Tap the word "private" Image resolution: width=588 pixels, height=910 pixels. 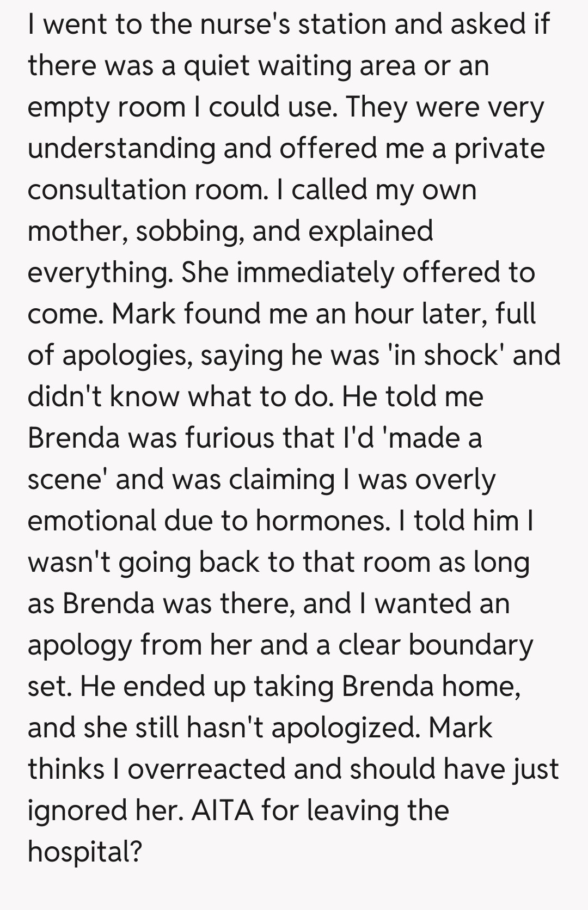(x=499, y=148)
